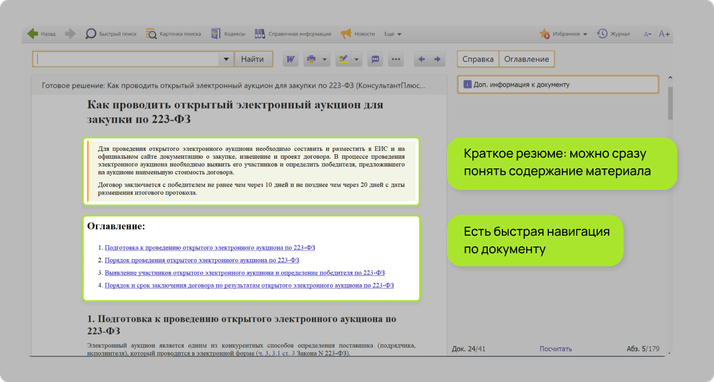This screenshot has width=714, height=382.
Task: Expand the bookmark options arrow
Action: coord(357,59)
